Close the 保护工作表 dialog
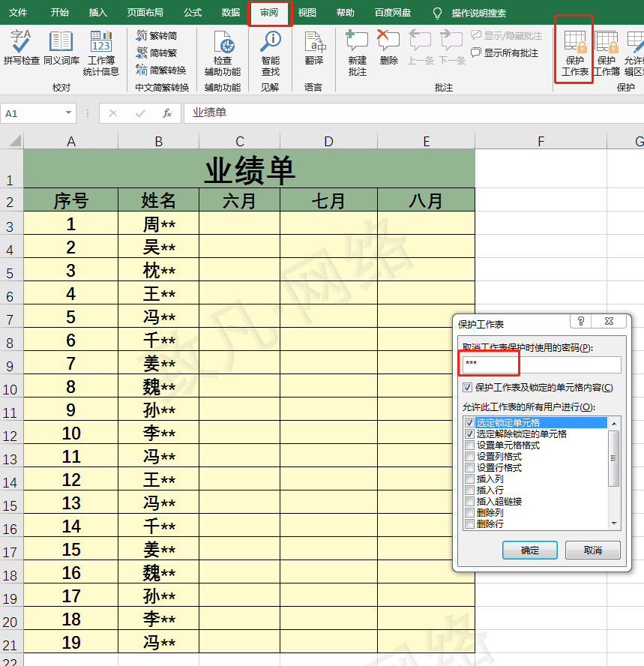Image resolution: width=644 pixels, height=666 pixels. click(x=609, y=322)
